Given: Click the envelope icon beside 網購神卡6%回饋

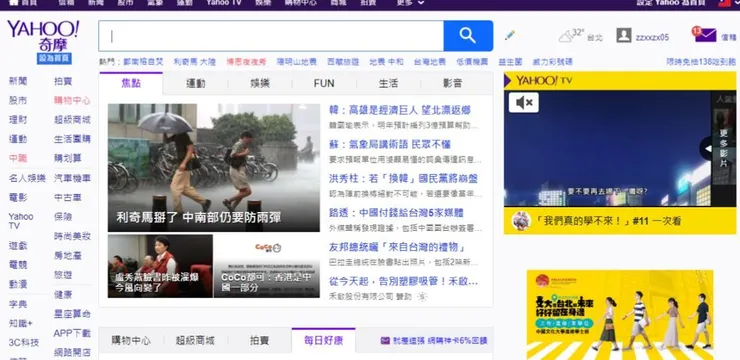Looking at the screenshot, I should (385, 340).
